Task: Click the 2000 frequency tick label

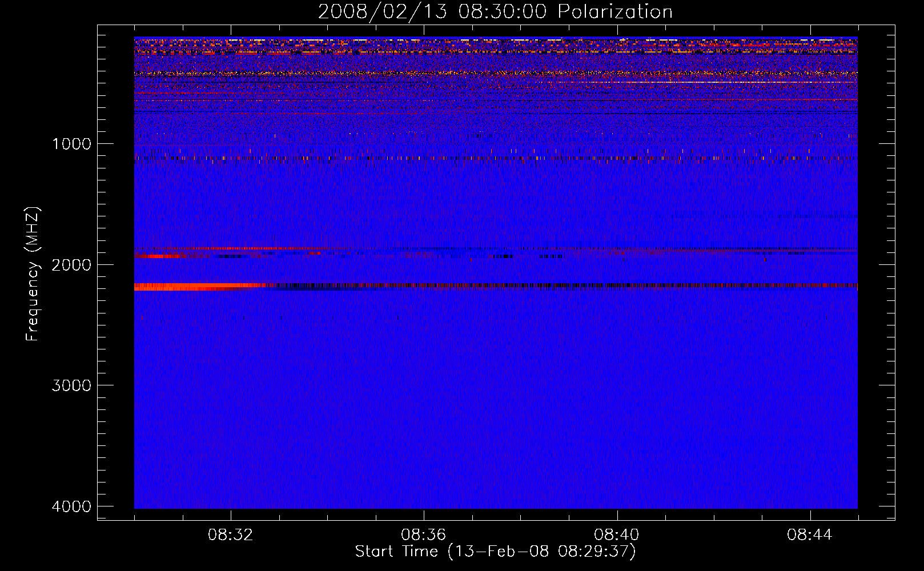Action: pyautogui.click(x=71, y=265)
